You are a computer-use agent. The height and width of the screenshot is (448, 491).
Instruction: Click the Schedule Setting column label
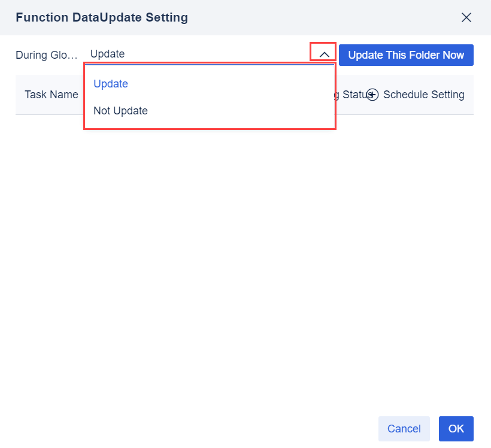[424, 95]
